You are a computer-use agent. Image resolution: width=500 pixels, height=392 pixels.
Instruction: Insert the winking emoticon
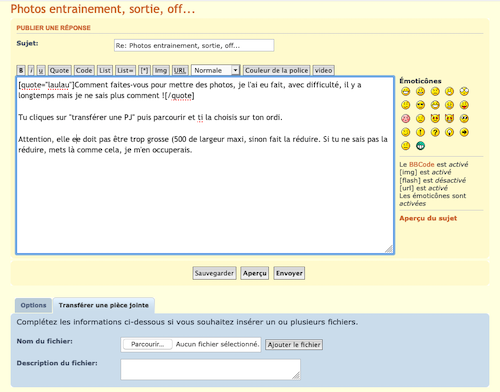pyautogui.click(x=406, y=132)
